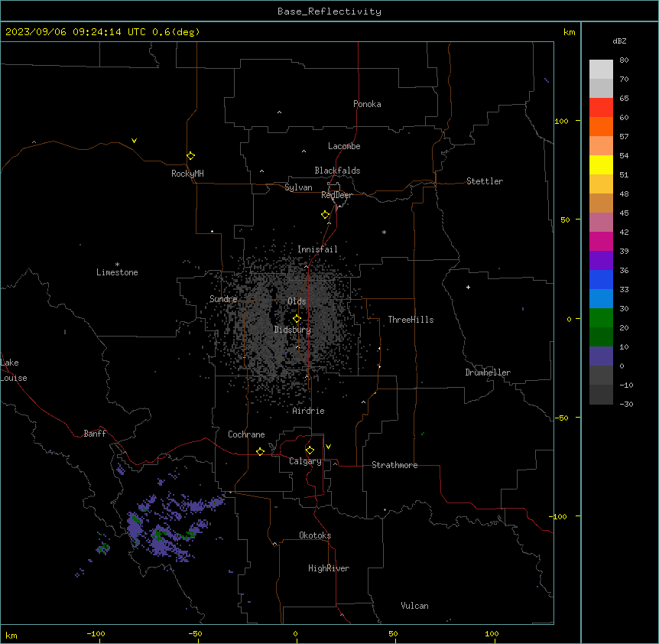
Task: Select the light blue 33-30 dBZ swatch
Action: coord(601,298)
